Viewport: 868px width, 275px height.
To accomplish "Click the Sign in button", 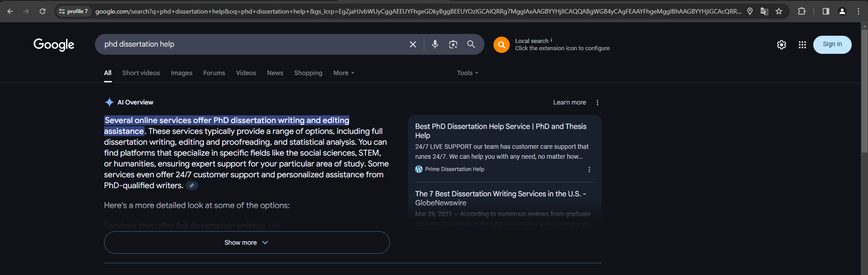I will click(x=832, y=45).
